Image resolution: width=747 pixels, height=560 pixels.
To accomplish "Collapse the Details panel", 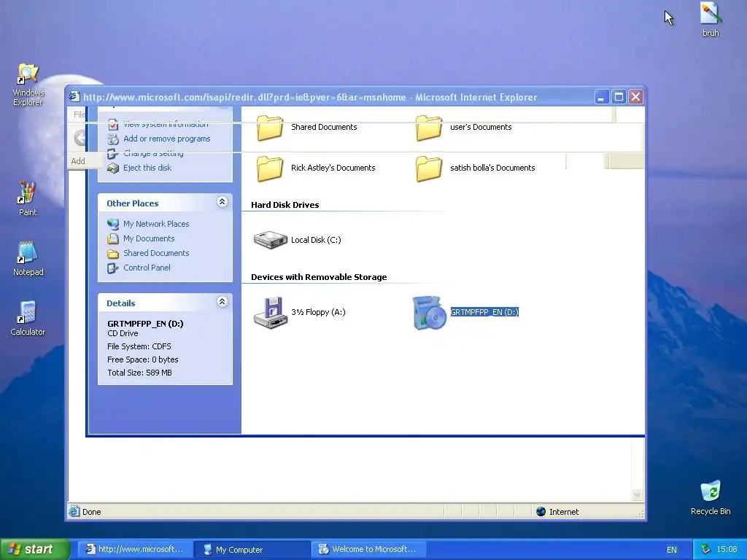I will [222, 301].
